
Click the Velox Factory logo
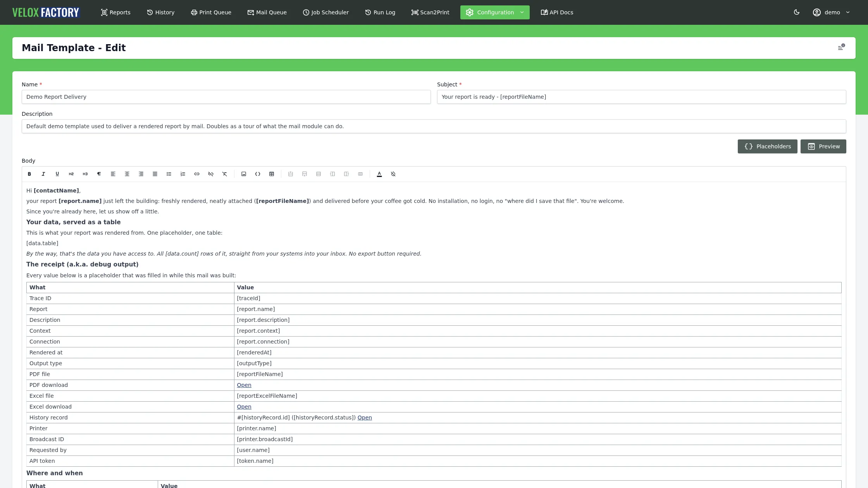(46, 12)
